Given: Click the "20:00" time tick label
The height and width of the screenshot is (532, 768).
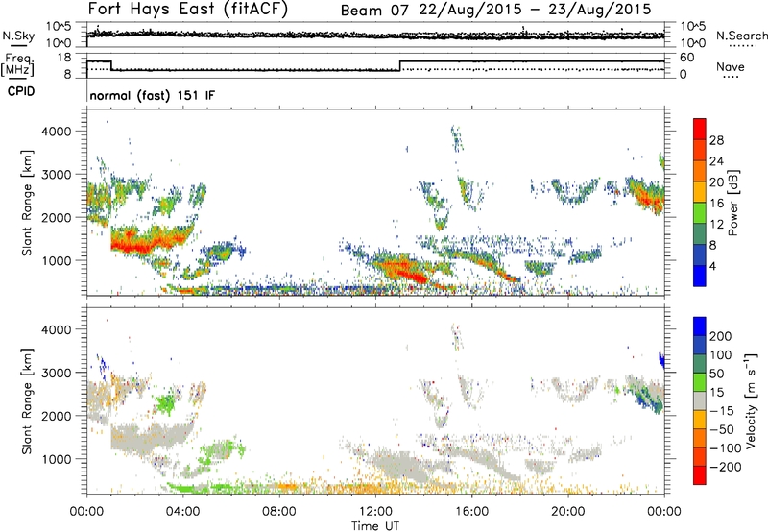Looking at the screenshot, I should pyautogui.click(x=568, y=512).
